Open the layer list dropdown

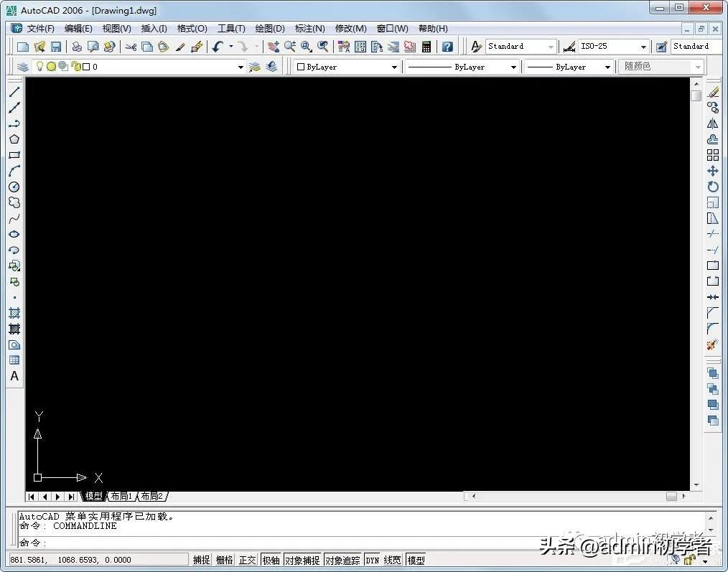[241, 66]
